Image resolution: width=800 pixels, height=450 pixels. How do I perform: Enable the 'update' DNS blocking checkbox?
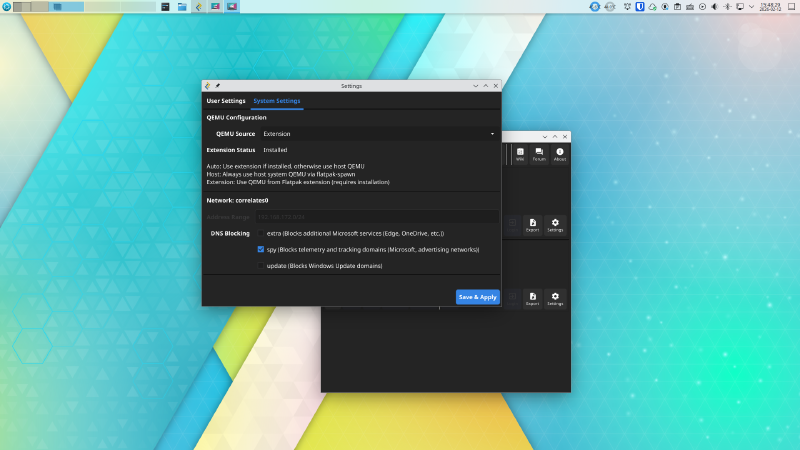coord(261,266)
